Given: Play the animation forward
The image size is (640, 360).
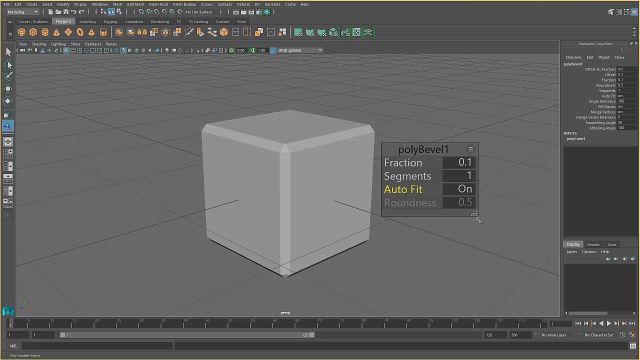Looking at the screenshot, I should point(609,323).
